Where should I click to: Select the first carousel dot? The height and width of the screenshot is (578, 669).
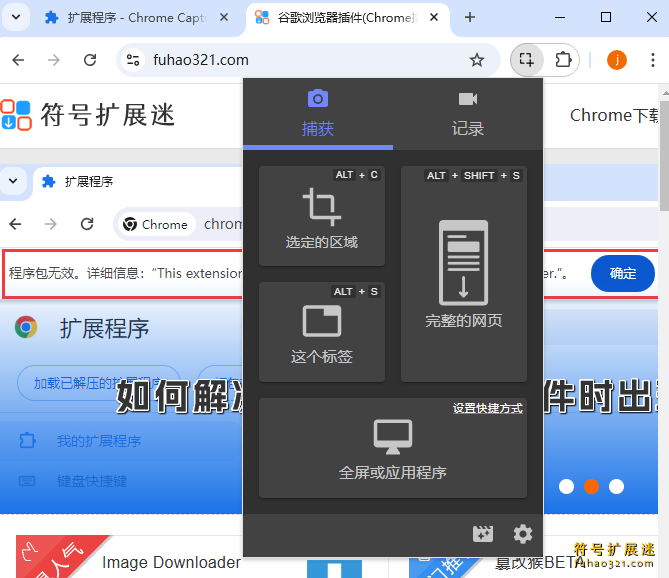[x=566, y=486]
